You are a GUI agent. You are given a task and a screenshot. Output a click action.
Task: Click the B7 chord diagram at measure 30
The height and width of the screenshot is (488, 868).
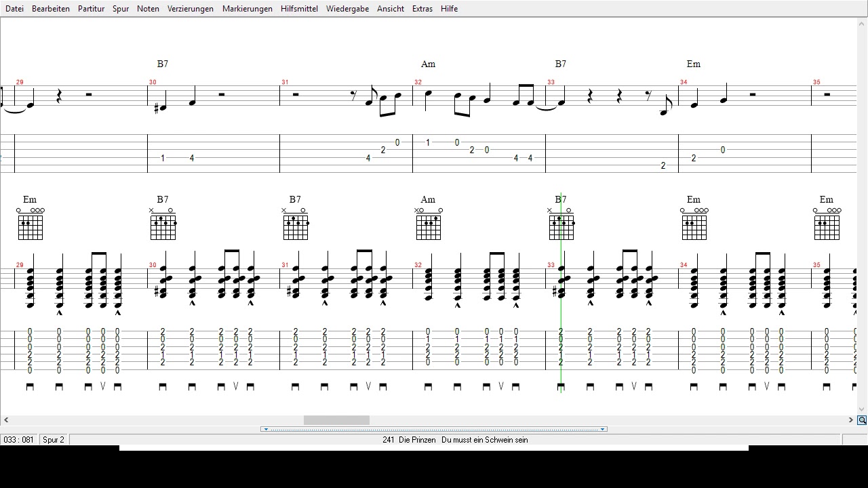163,224
